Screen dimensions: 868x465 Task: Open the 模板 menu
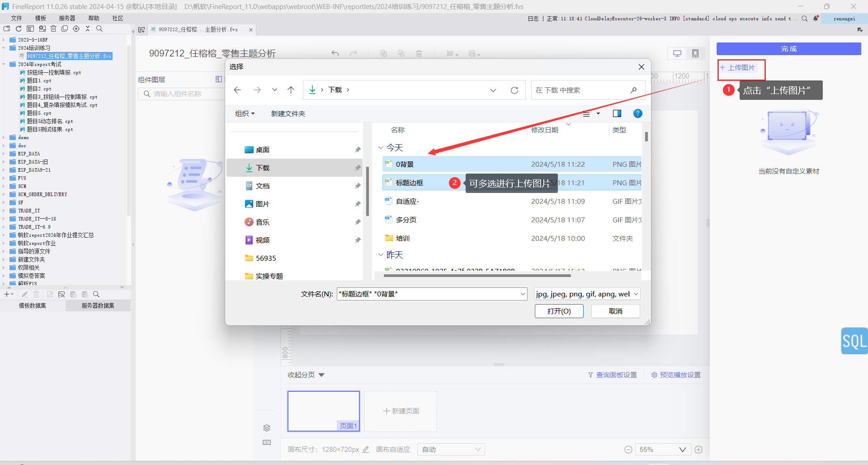41,19
